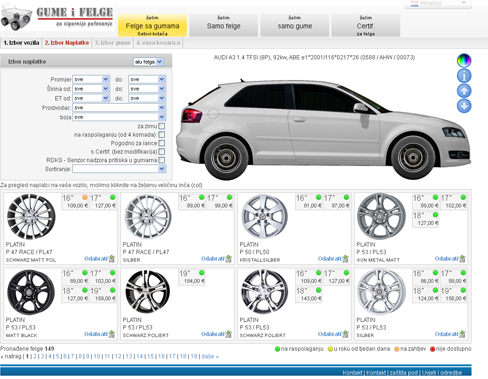
Task: Enable RDKS tire pressure sensor checkbox
Action: (162, 160)
